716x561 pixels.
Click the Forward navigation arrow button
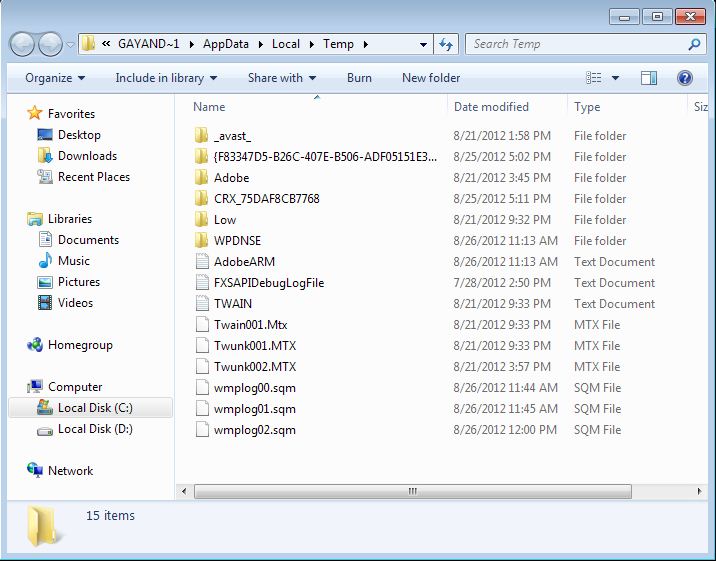(x=50, y=44)
